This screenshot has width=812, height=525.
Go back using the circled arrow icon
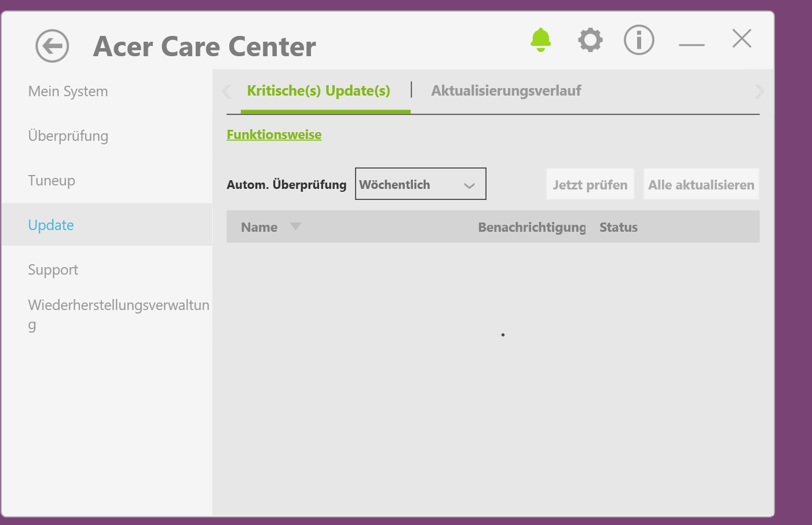52,46
